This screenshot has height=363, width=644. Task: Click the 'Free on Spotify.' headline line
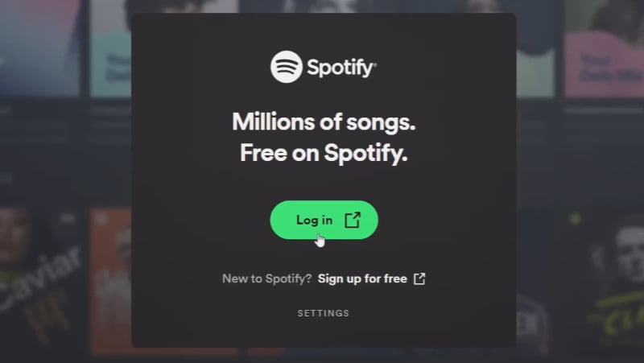(x=324, y=153)
